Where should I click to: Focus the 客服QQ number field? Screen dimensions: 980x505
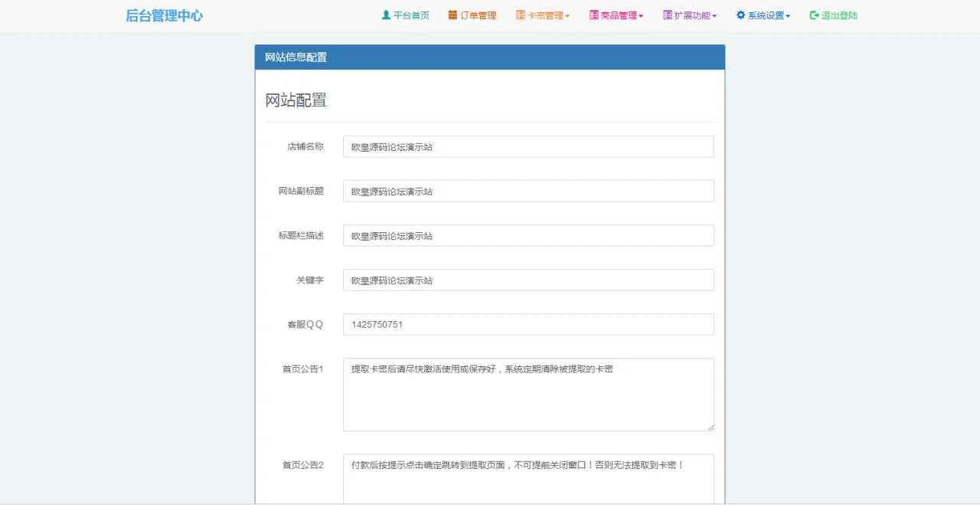pos(528,324)
